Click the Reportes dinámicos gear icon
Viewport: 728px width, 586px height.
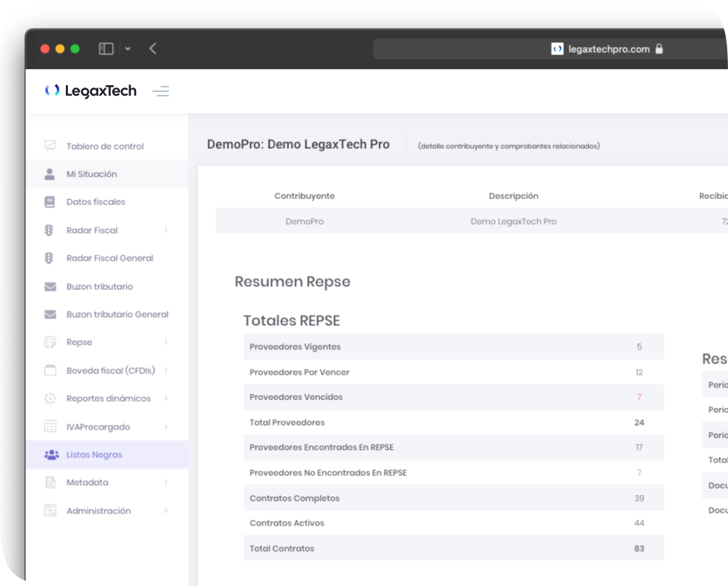tap(50, 398)
